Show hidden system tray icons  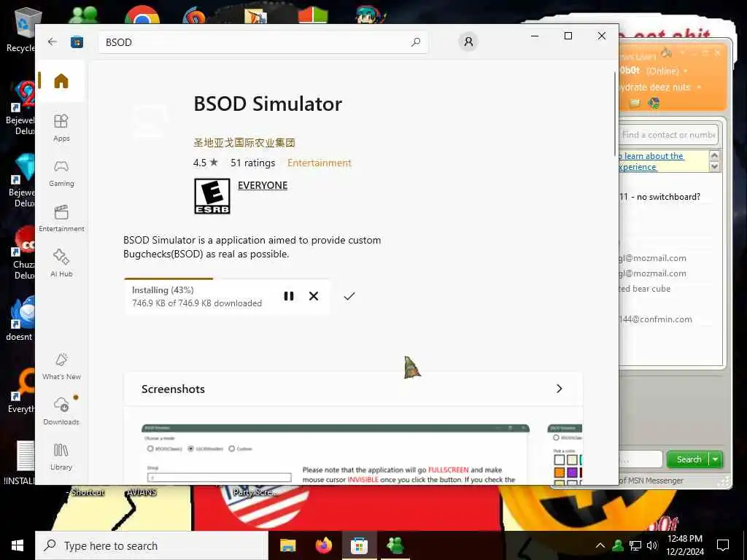pos(600,545)
